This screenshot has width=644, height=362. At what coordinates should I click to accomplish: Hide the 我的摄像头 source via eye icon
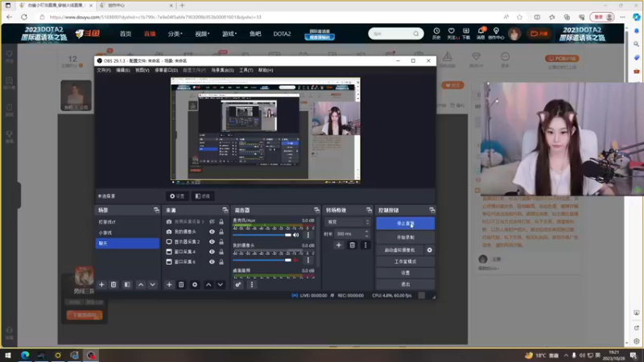(x=212, y=232)
